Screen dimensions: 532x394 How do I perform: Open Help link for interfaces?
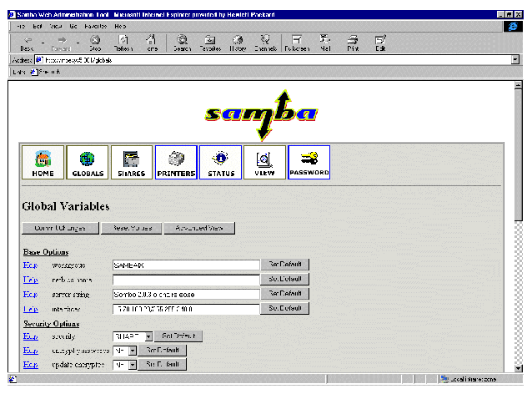[31, 309]
